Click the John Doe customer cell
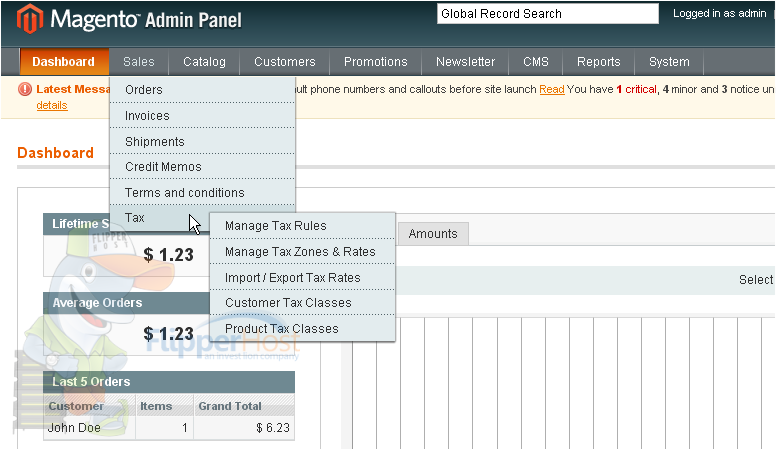This screenshot has width=776, height=450. [x=89, y=428]
